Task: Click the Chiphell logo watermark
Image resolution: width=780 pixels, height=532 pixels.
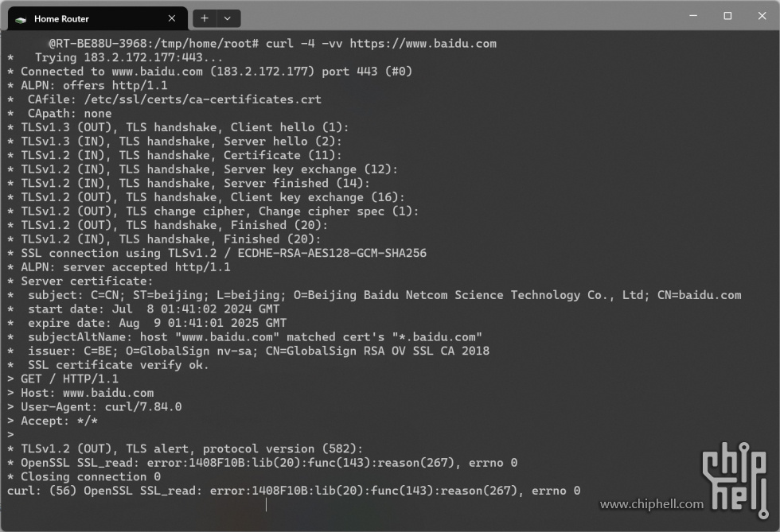Action: coord(735,480)
